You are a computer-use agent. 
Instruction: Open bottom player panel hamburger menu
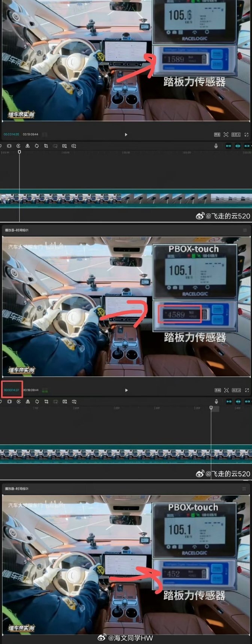pyautogui.click(x=244, y=489)
